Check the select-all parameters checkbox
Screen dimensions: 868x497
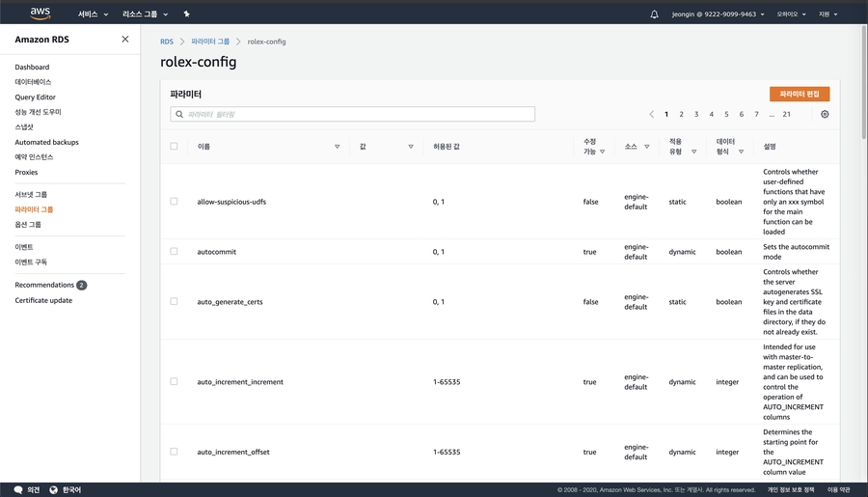[174, 147]
